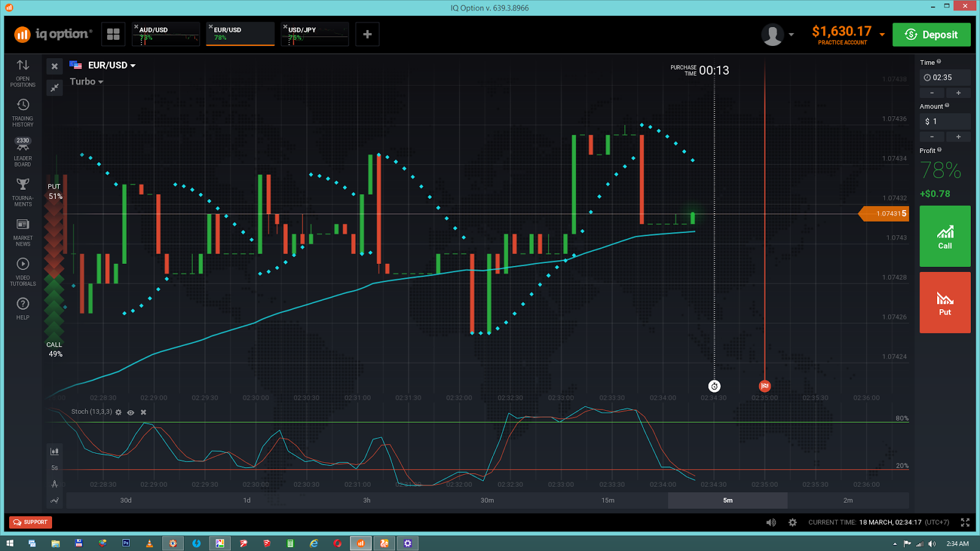The image size is (980, 551).
Task: Increase the trade Amount with the plus stepper
Action: click(959, 136)
